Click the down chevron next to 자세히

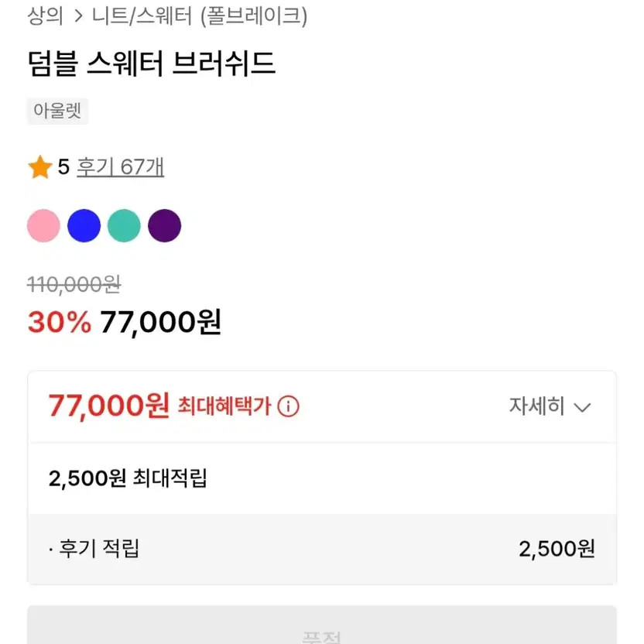tap(582, 407)
